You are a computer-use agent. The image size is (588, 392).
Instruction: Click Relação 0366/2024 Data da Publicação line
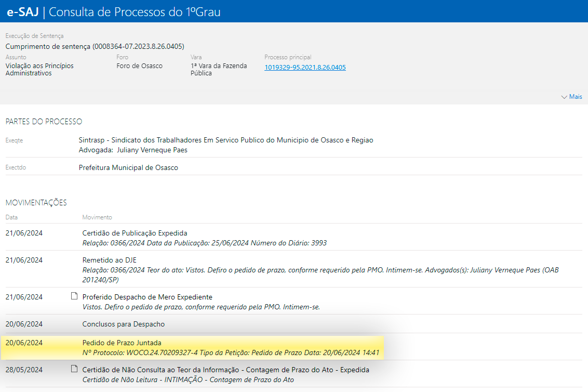pos(204,243)
